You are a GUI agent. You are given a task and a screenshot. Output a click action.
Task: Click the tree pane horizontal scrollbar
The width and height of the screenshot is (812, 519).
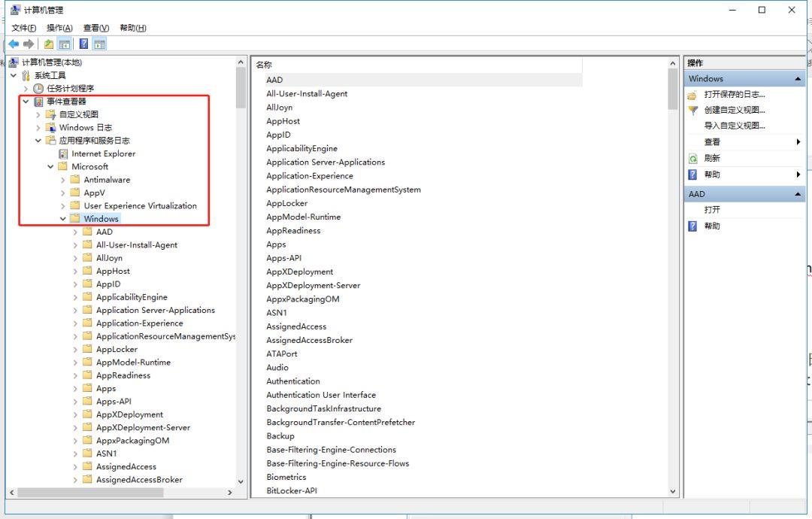(x=120, y=493)
